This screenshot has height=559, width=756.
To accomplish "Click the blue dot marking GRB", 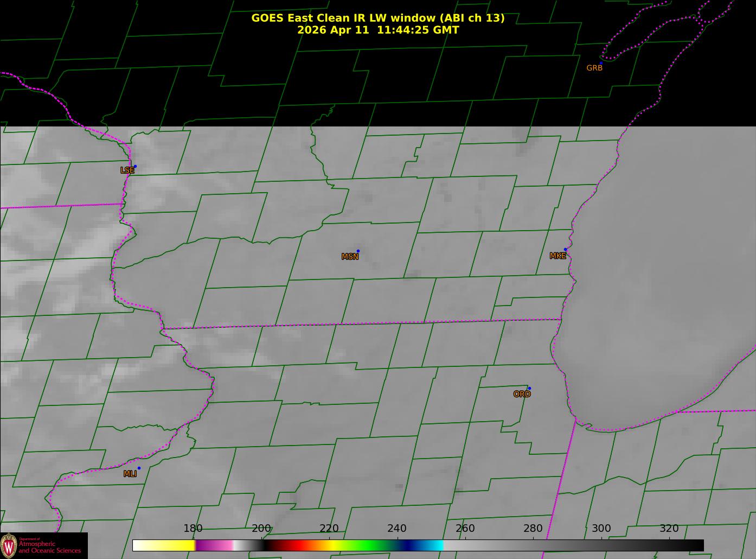I will click(601, 63).
